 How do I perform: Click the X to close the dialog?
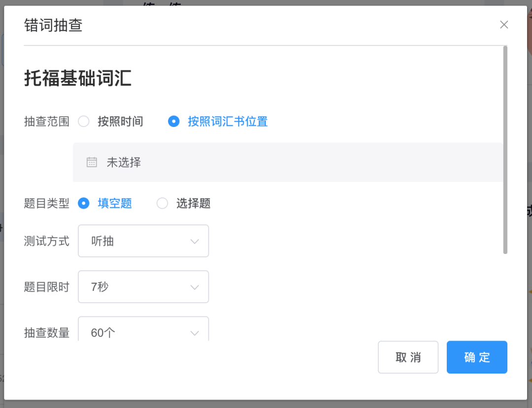point(504,24)
